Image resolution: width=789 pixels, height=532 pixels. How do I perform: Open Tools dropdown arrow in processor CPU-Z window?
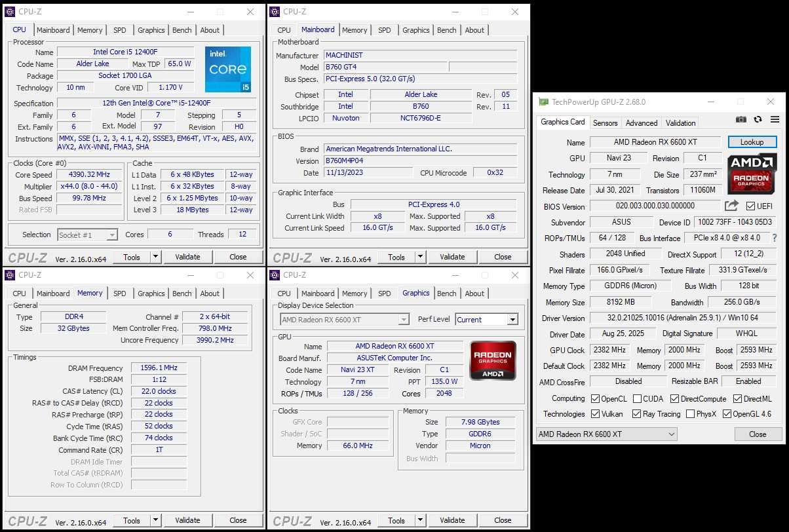point(156,257)
